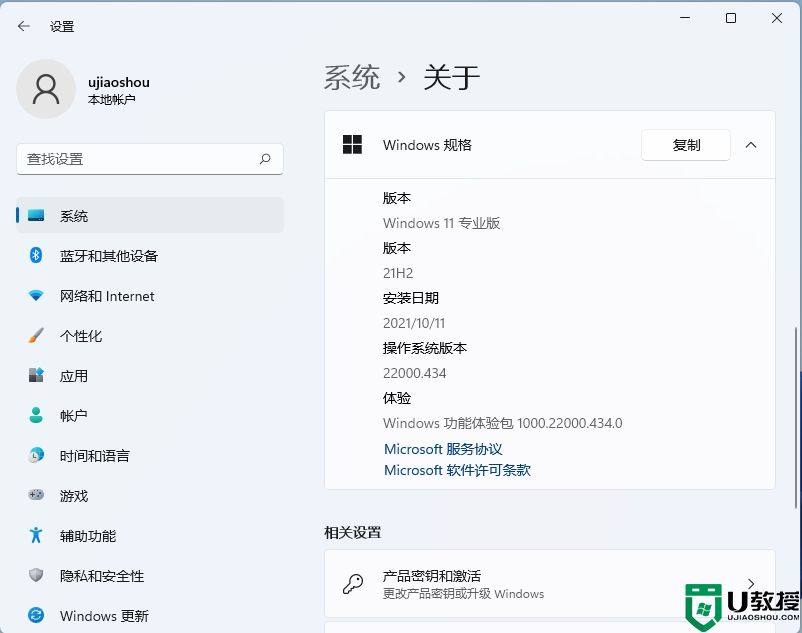The image size is (802, 633).
Task: Click the search box dropdown magnifier
Action: pos(265,159)
